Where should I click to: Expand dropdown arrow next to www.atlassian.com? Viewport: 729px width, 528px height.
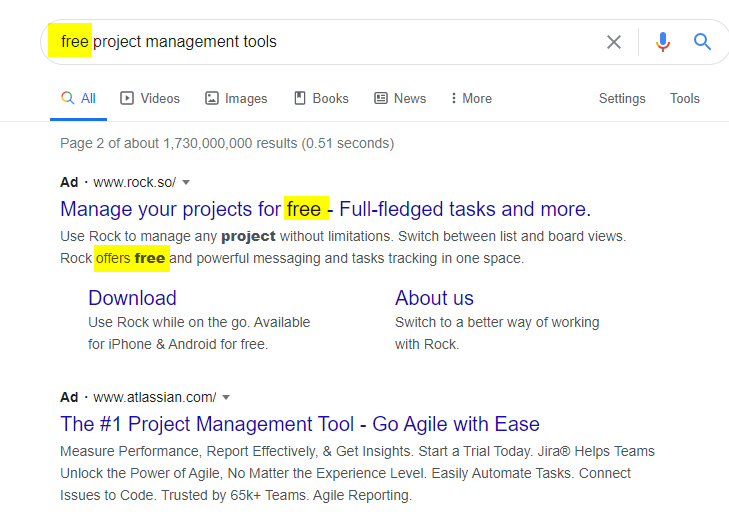click(226, 398)
